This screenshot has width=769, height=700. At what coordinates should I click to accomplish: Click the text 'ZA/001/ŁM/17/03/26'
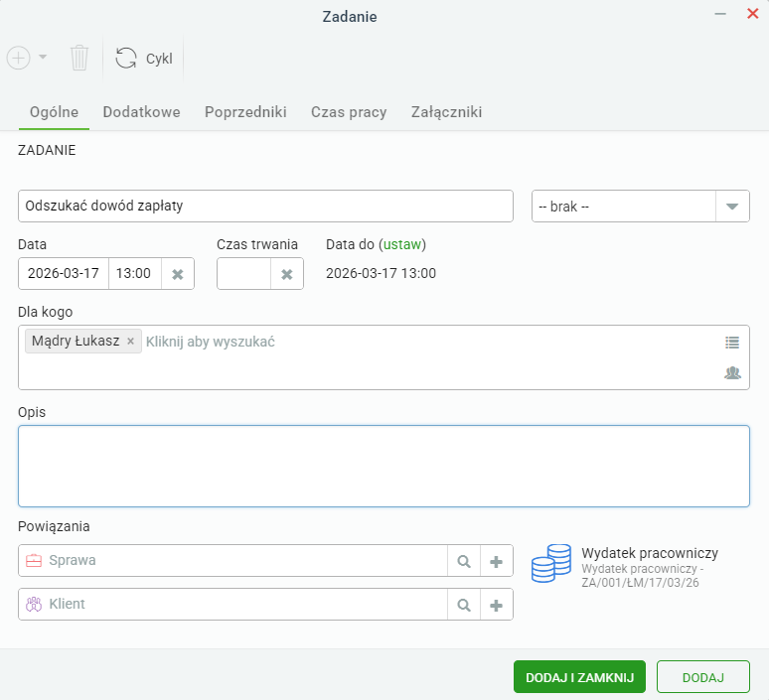pyautogui.click(x=640, y=583)
